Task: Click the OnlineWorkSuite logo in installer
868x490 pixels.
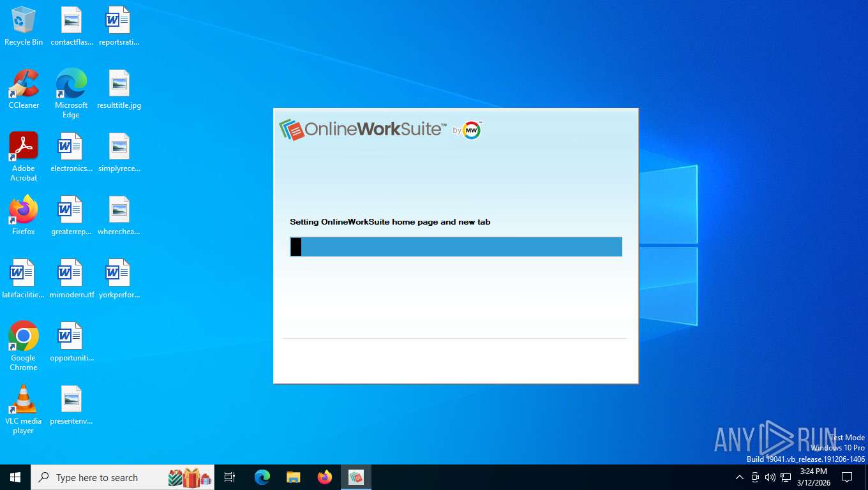Action: [363, 130]
